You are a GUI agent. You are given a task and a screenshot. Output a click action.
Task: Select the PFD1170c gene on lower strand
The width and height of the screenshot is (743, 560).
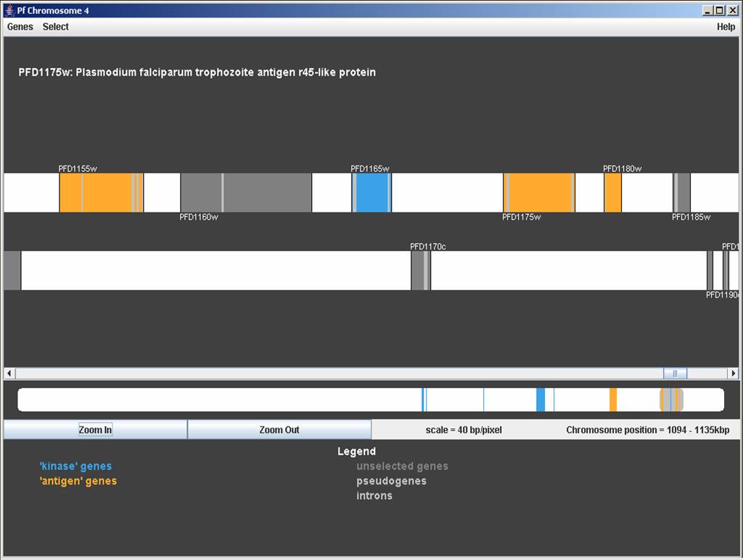[420, 271]
